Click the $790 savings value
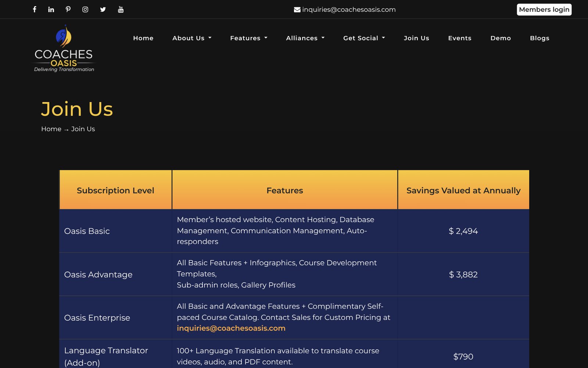 tap(463, 357)
